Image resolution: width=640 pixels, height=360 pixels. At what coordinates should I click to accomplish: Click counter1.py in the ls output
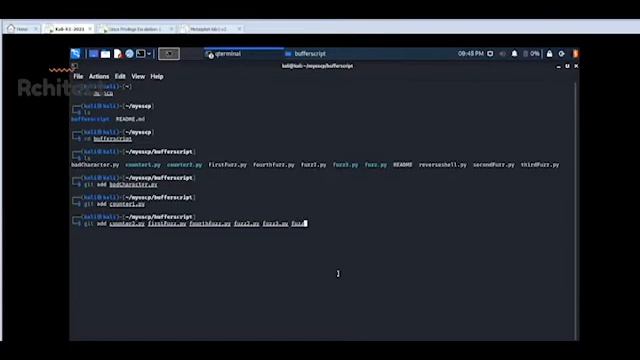(143, 165)
